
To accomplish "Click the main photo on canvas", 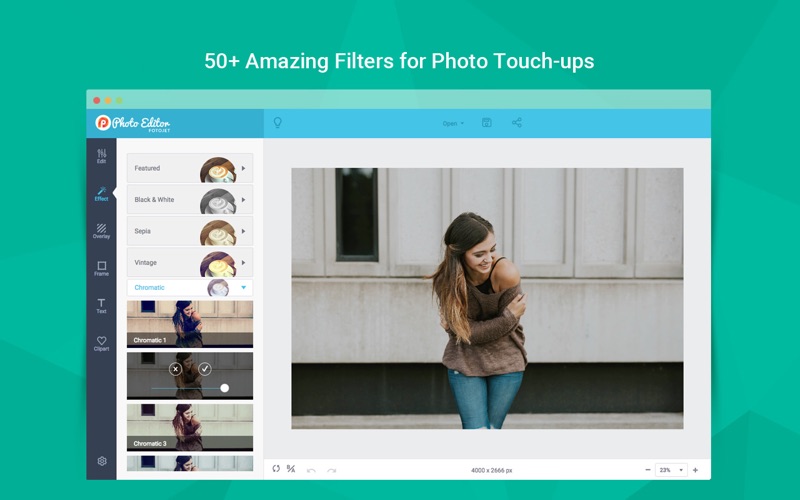I will [487, 298].
